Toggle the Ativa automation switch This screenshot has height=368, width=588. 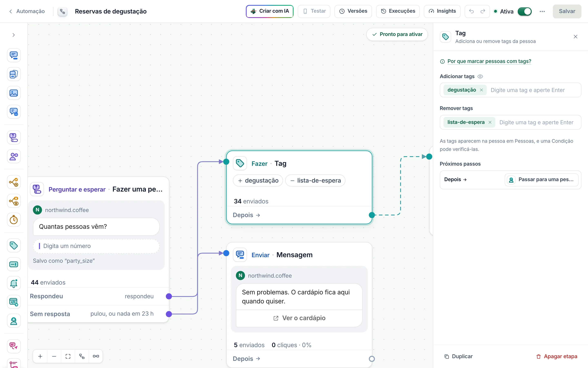525,11
